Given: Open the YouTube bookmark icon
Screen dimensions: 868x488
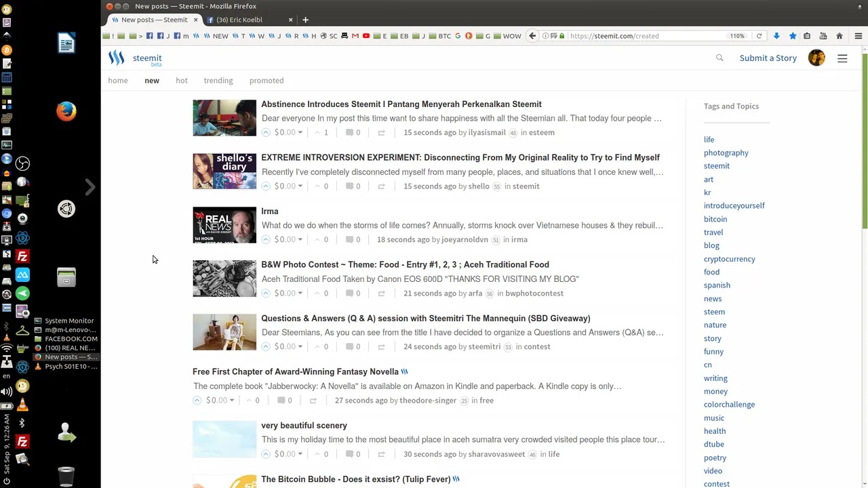Looking at the screenshot, I should pos(366,36).
